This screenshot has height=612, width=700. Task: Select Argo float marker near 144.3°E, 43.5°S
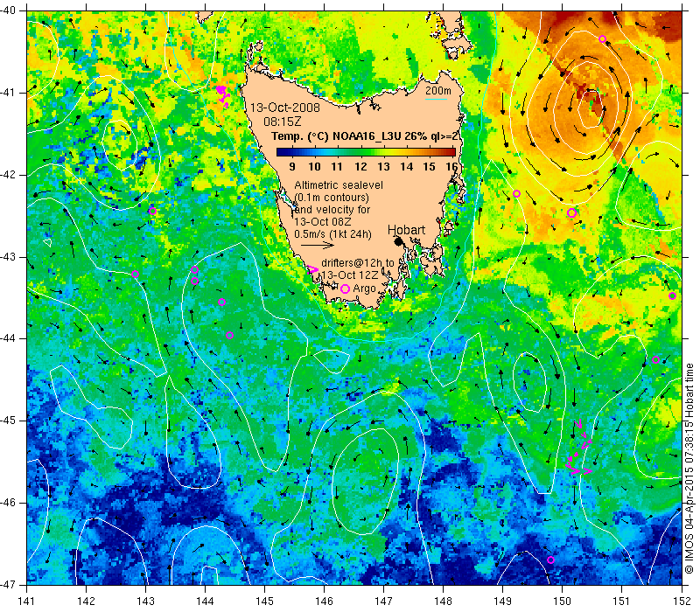click(x=221, y=302)
